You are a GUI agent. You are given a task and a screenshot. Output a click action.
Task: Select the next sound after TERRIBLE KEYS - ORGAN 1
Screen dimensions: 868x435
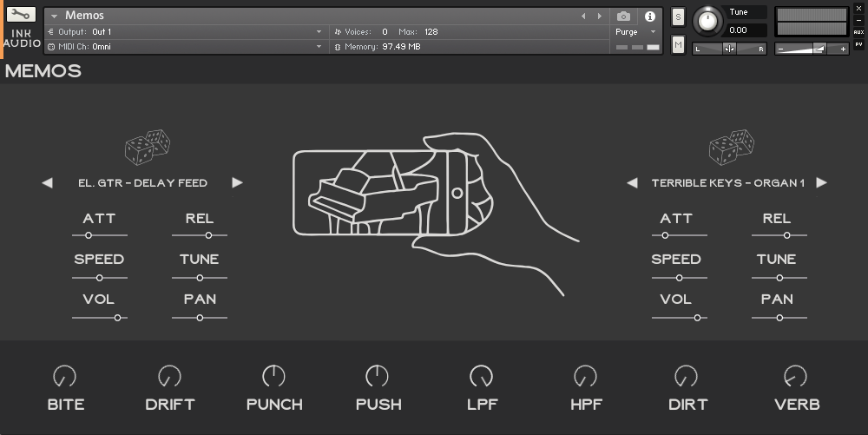tap(821, 183)
